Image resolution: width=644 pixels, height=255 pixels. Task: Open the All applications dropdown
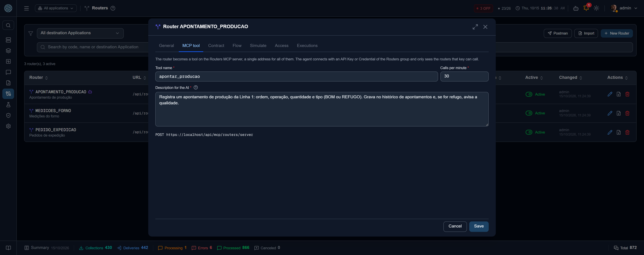56,8
